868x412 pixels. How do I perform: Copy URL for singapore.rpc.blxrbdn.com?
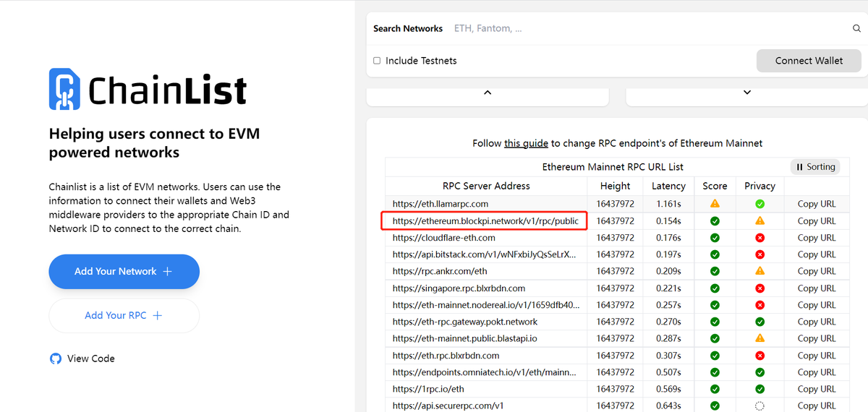pos(817,288)
